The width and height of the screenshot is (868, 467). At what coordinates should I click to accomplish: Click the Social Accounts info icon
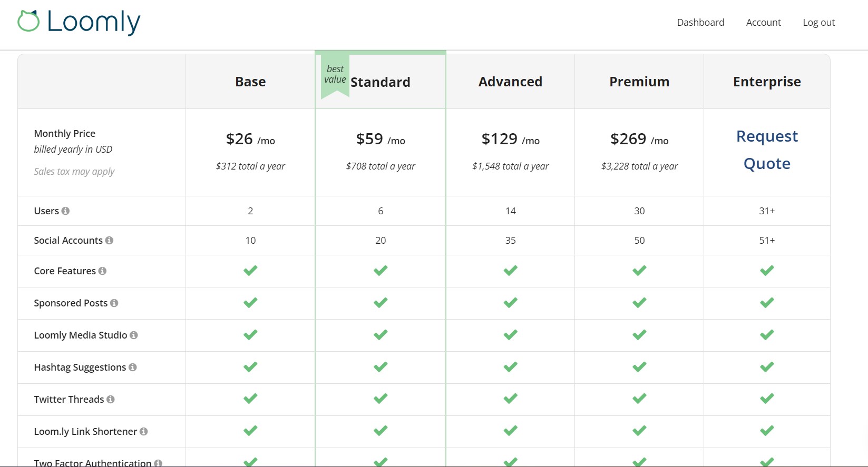(x=109, y=240)
